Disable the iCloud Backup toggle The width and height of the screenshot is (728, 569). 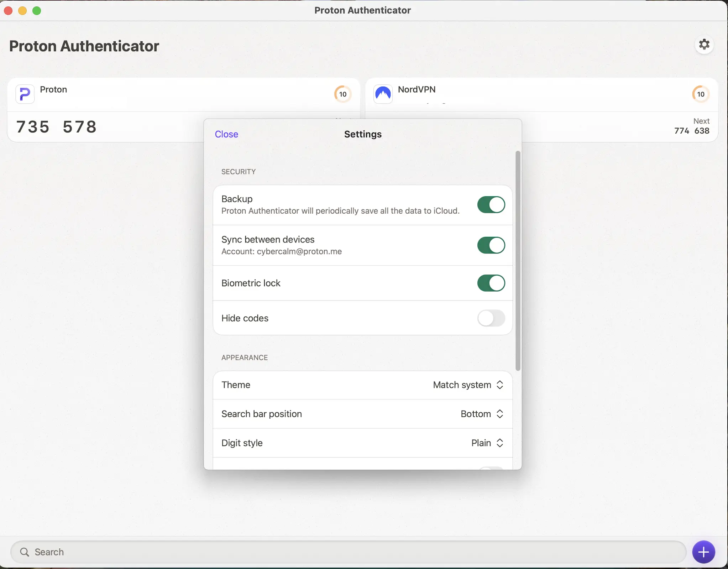[x=491, y=205]
